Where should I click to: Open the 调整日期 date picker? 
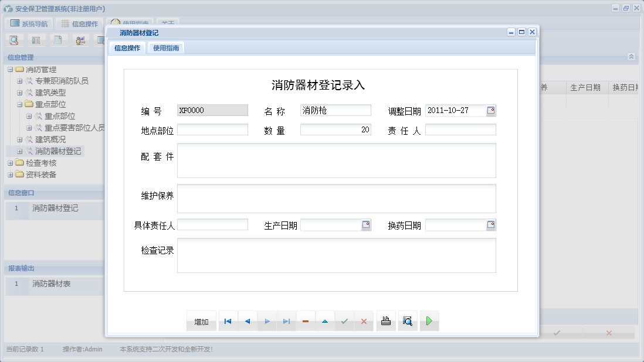(x=492, y=110)
